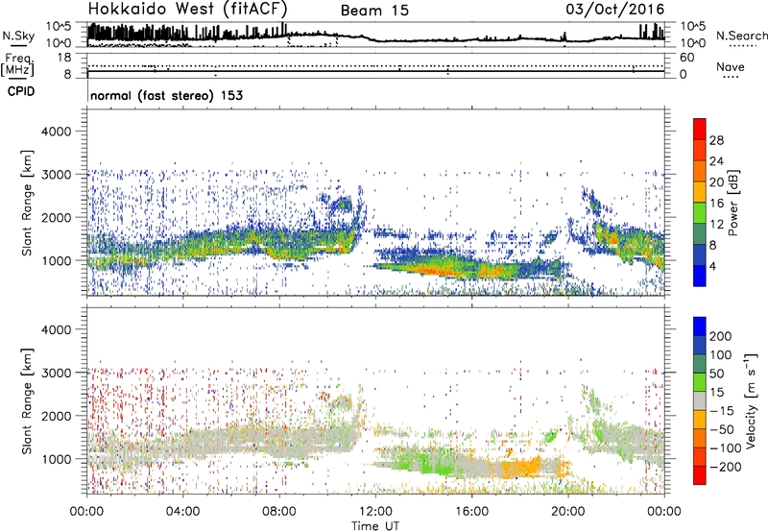Click the 'N.Search' legend label

pyautogui.click(x=742, y=36)
